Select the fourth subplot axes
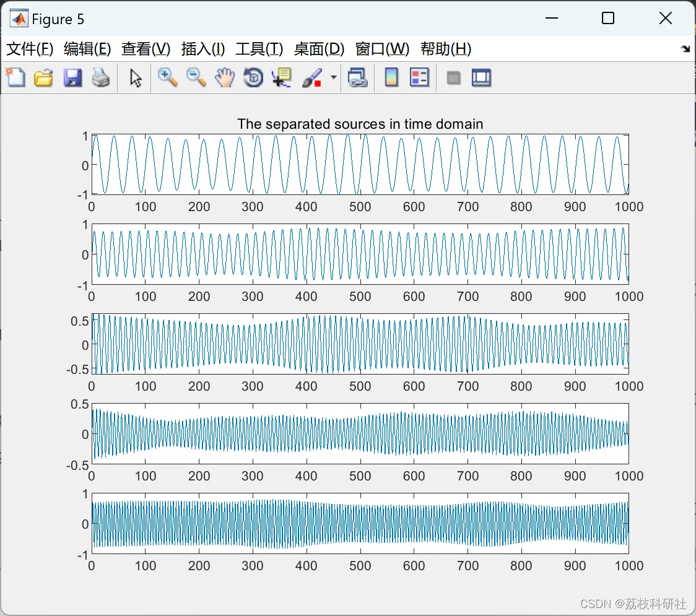 coord(360,433)
